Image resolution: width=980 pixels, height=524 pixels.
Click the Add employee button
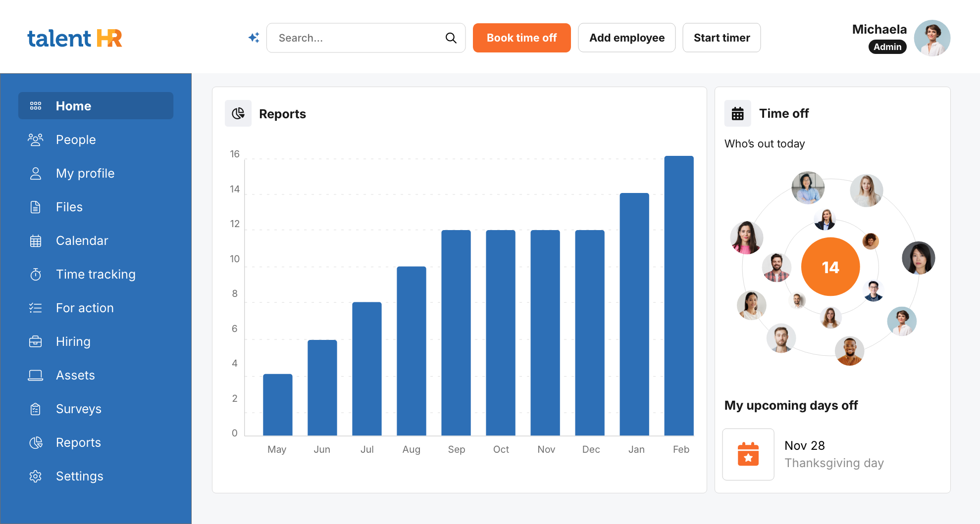pos(626,38)
